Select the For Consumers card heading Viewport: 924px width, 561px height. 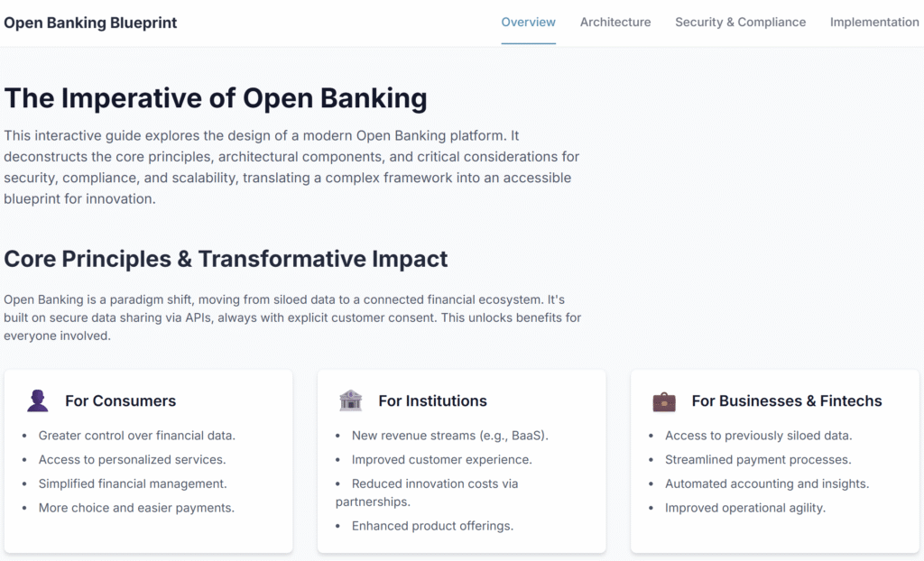click(120, 400)
